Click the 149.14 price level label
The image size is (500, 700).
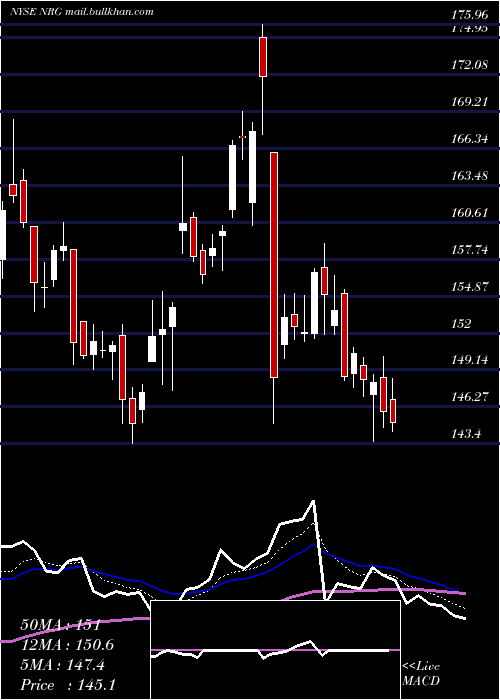tap(470, 360)
